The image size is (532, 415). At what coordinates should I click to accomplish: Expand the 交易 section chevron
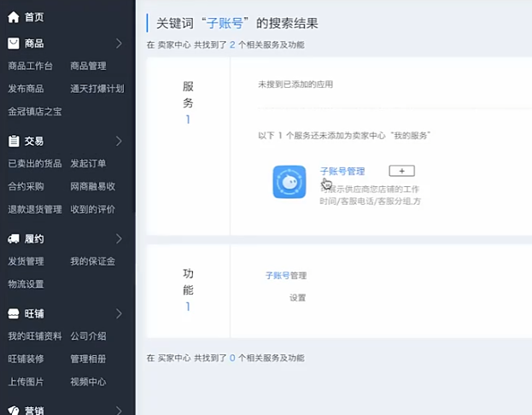(119, 141)
